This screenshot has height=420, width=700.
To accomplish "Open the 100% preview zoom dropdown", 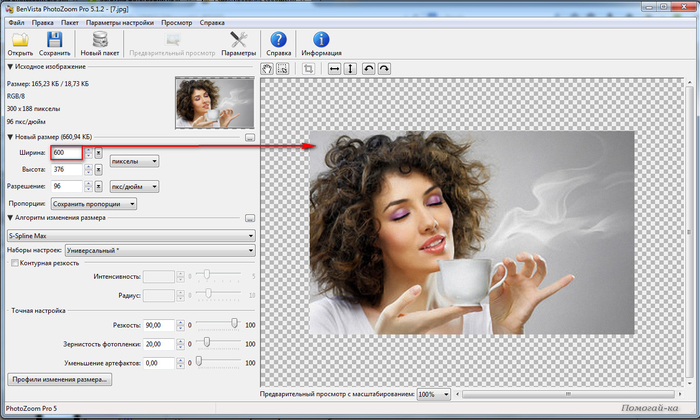I will point(433,395).
